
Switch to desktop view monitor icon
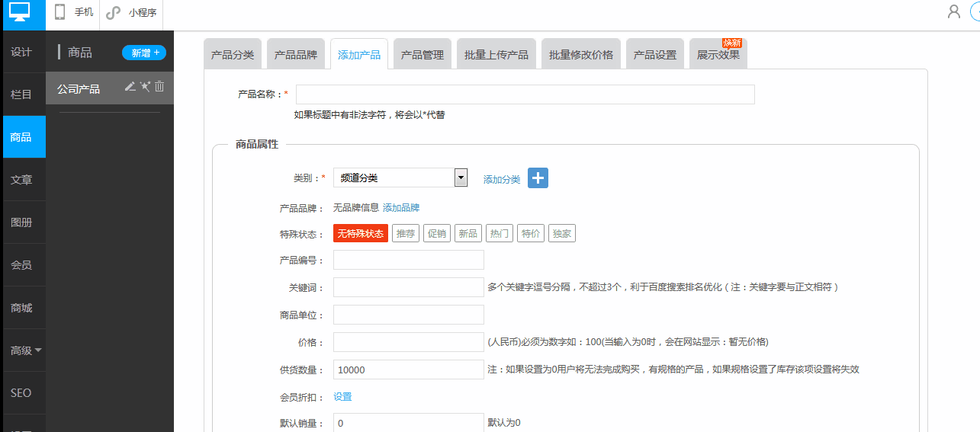(20, 11)
